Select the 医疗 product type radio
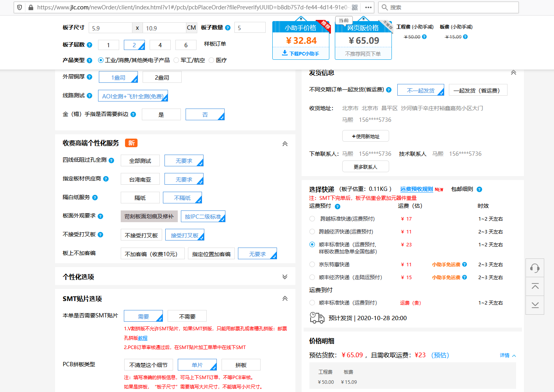This screenshot has height=392, width=554. 211,60
